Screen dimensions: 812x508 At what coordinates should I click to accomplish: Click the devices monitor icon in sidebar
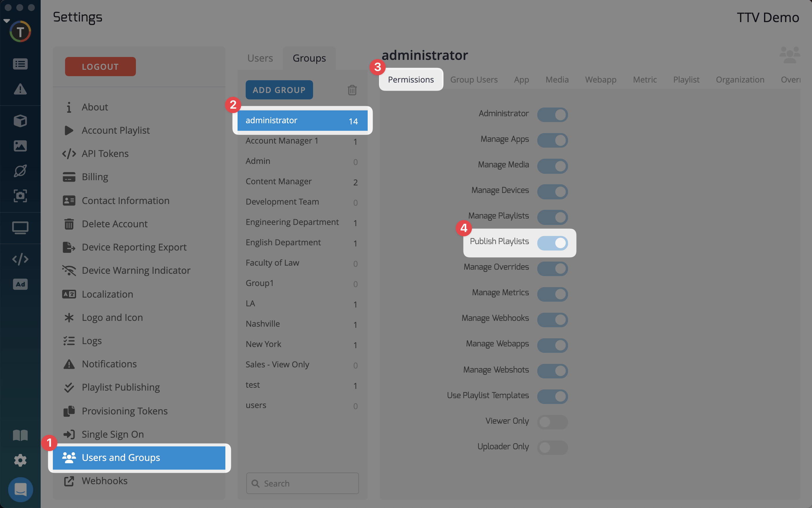(x=20, y=228)
